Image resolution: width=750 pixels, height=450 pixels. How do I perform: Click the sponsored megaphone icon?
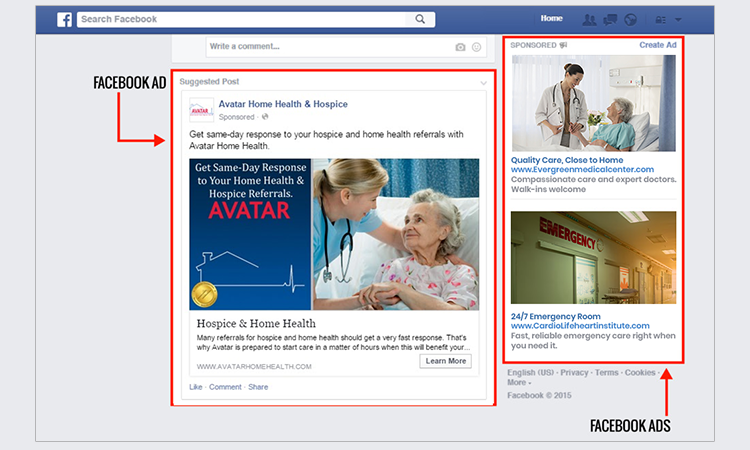click(x=563, y=45)
